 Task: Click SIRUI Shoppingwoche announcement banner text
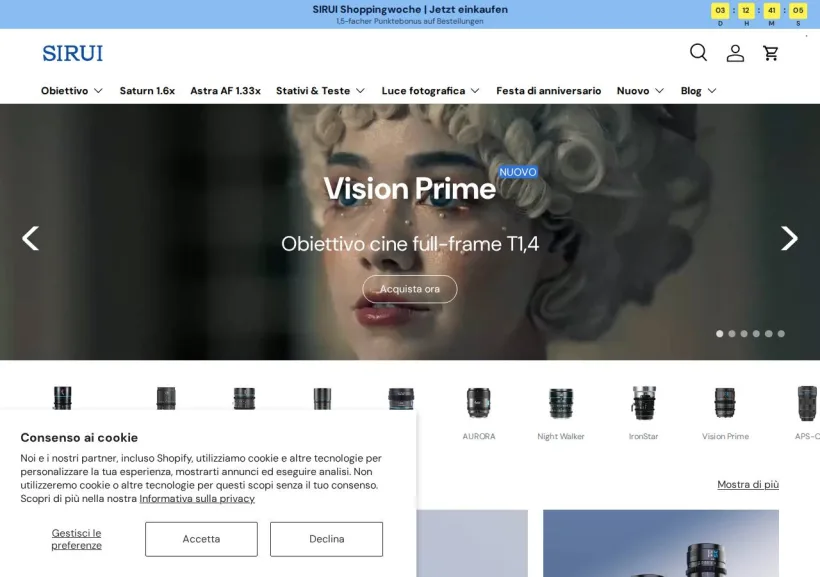coord(410,9)
